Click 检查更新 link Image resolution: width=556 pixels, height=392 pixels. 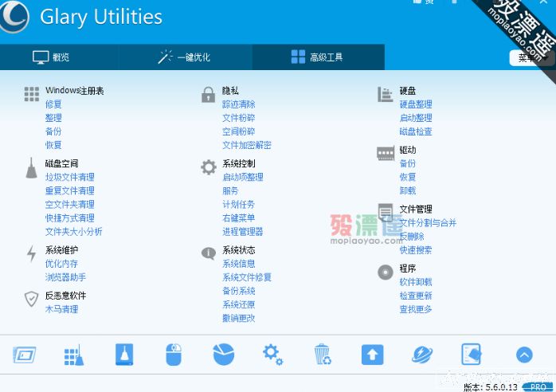[416, 296]
